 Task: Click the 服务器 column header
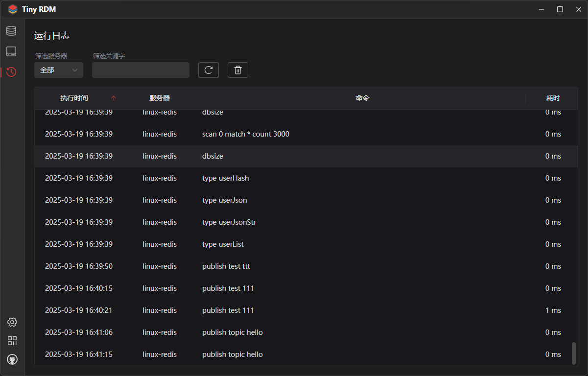tap(160, 98)
